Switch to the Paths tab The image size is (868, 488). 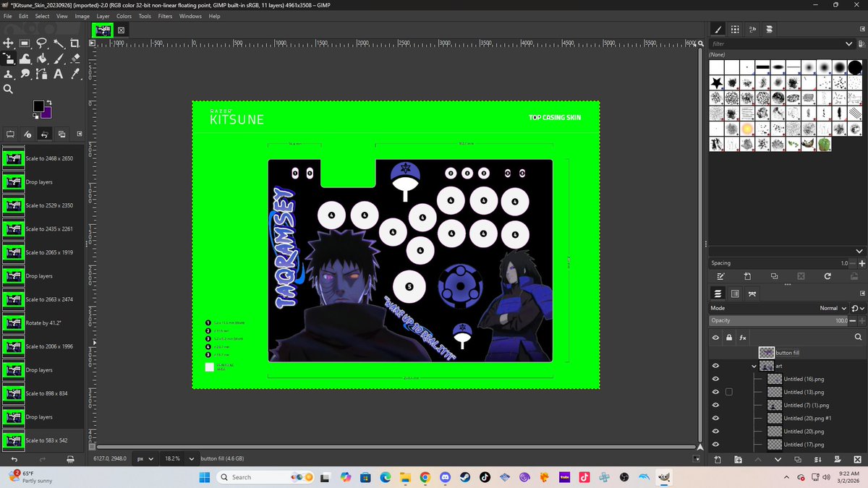tap(752, 294)
